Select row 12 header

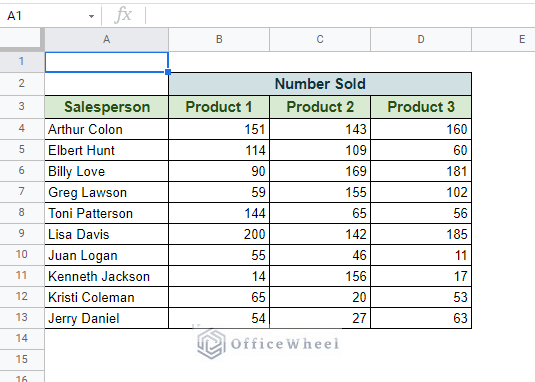[22, 297]
